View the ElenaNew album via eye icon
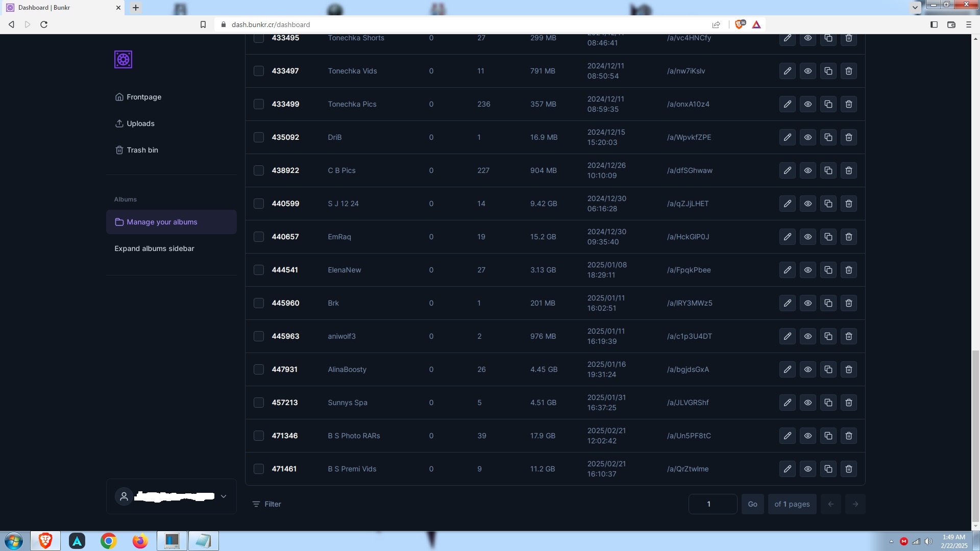This screenshot has width=980, height=551. (808, 270)
